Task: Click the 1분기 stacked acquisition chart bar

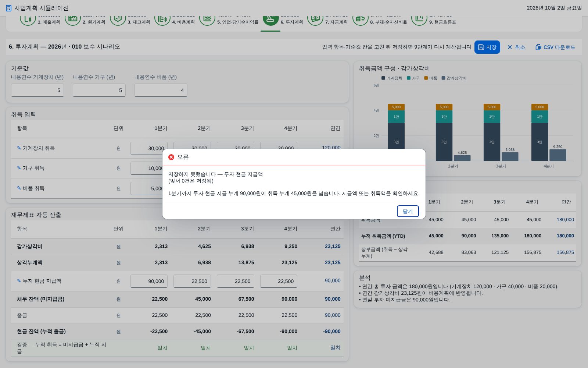Action: pyautogui.click(x=396, y=126)
